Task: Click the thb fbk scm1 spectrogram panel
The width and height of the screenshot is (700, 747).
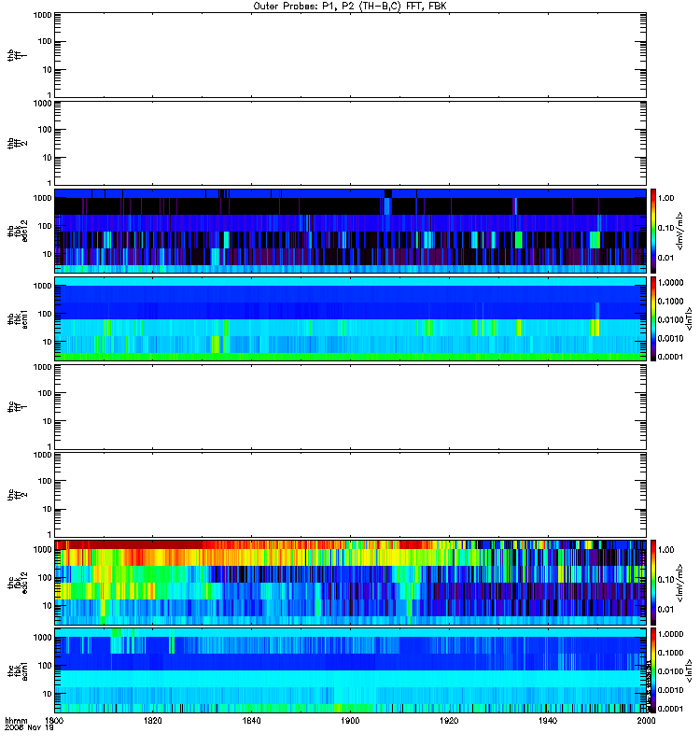Action: [x=350, y=318]
